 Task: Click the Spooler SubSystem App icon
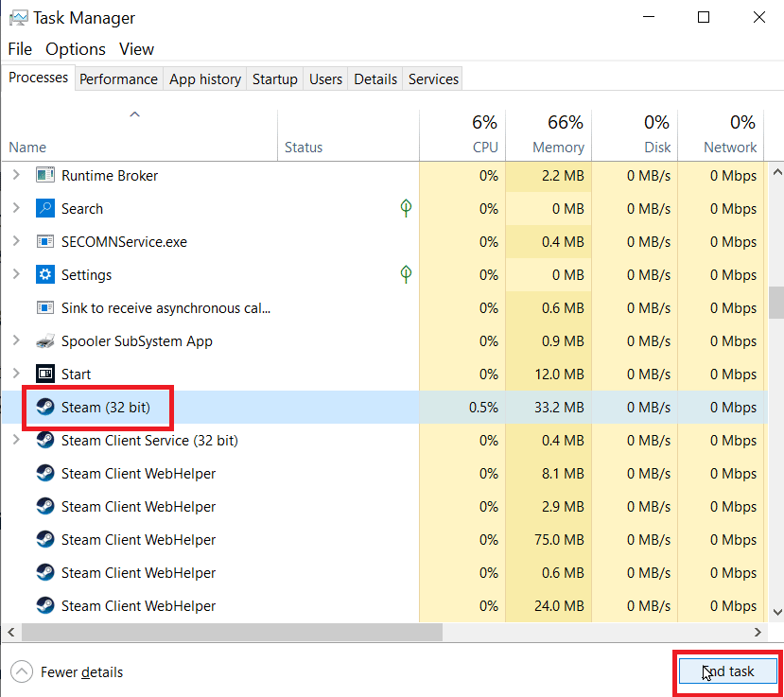point(44,340)
